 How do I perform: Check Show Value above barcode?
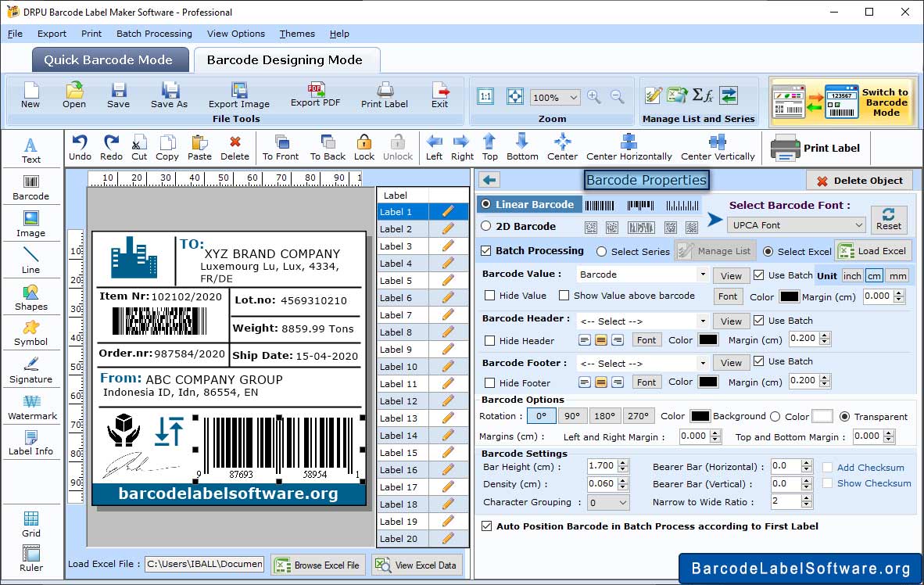(x=564, y=296)
